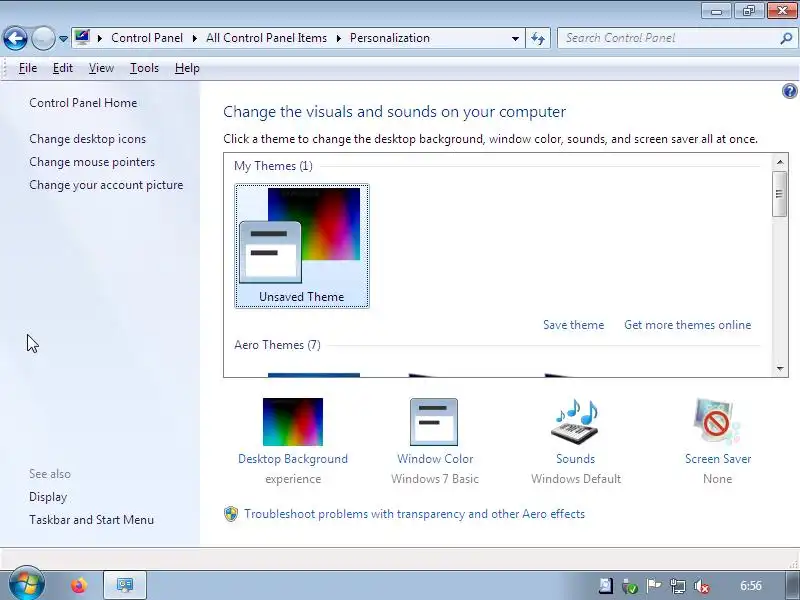Open the Help menu

(x=187, y=68)
